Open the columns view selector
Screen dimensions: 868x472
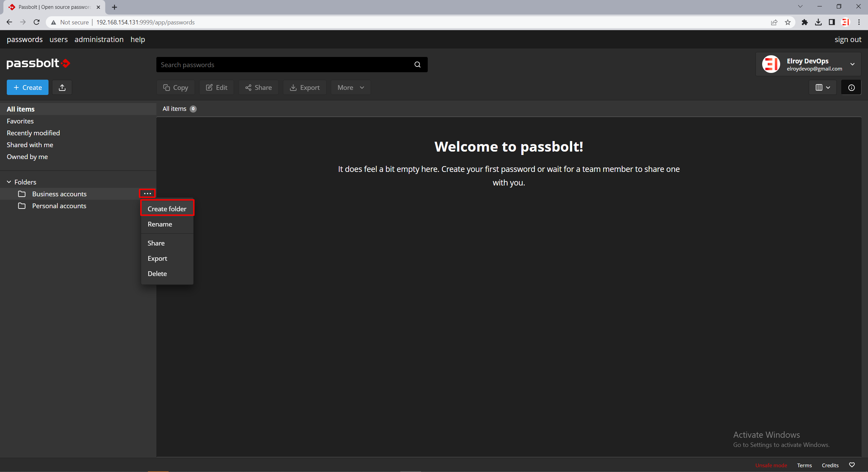pos(823,87)
